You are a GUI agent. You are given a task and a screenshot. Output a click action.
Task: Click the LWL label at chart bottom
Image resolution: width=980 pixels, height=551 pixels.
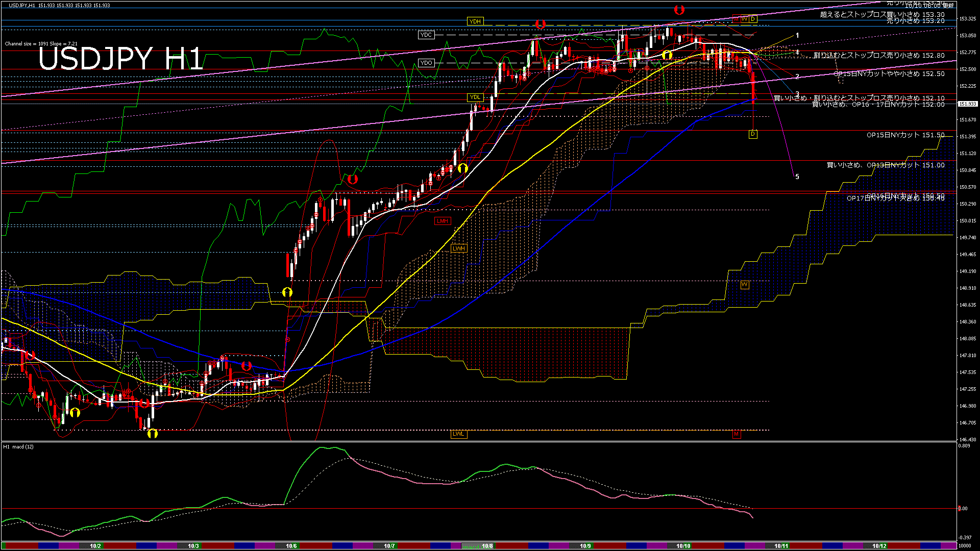pyautogui.click(x=458, y=434)
